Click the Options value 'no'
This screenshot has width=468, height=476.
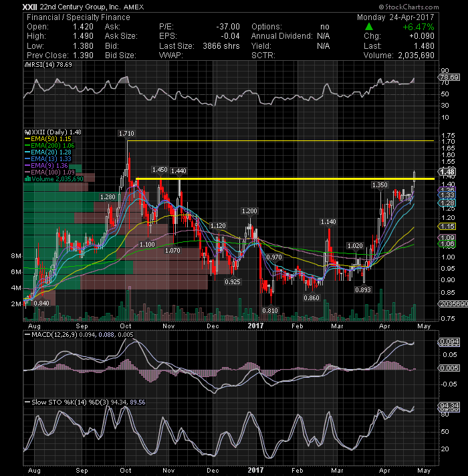click(x=325, y=27)
